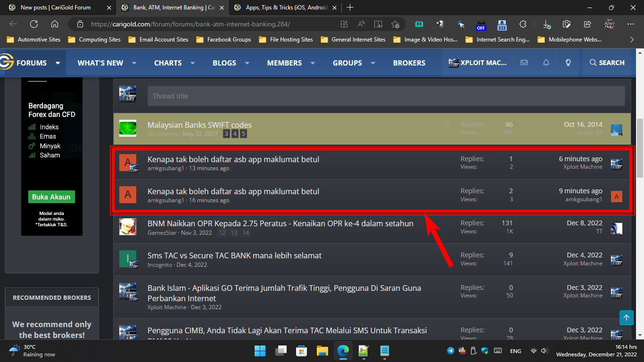Switch to the Apps, Tips & Tricks tab

tap(286, 8)
